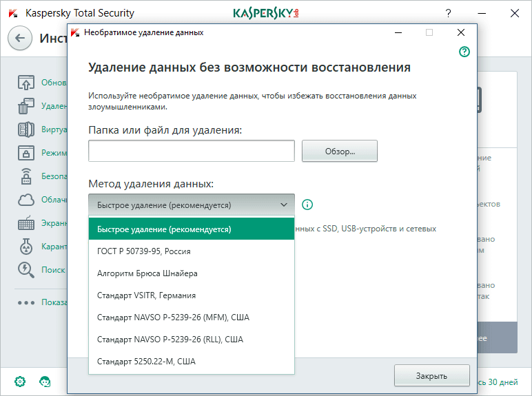The width and height of the screenshot is (532, 396).
Task: Click the 'Вирту' sidebar link
Action: point(54,129)
